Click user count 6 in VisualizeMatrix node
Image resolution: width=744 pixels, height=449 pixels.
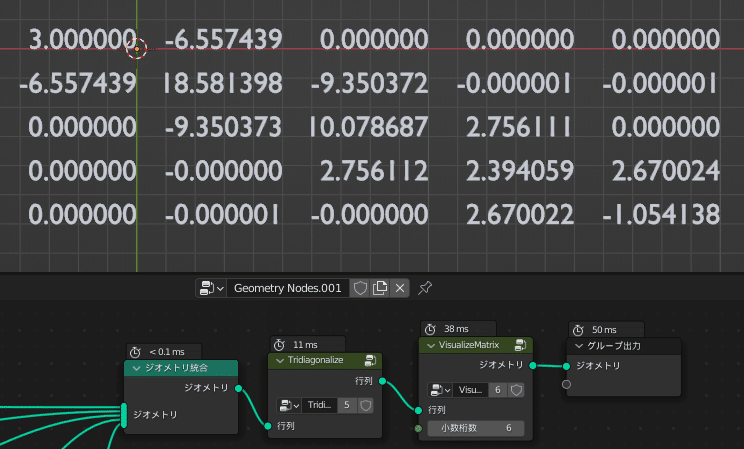(x=498, y=390)
